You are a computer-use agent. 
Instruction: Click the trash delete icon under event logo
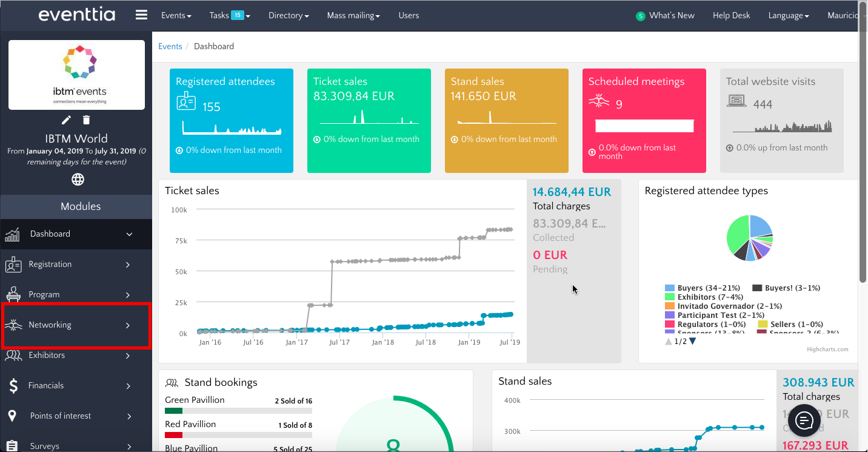(x=87, y=120)
